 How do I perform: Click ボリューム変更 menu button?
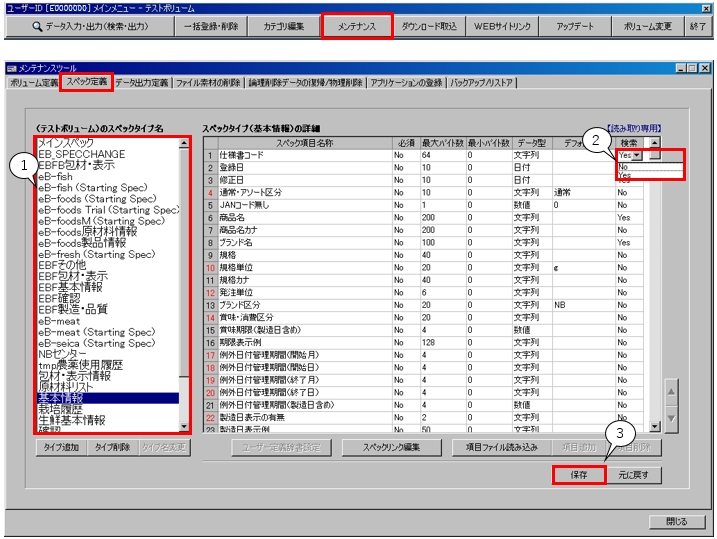click(x=647, y=27)
